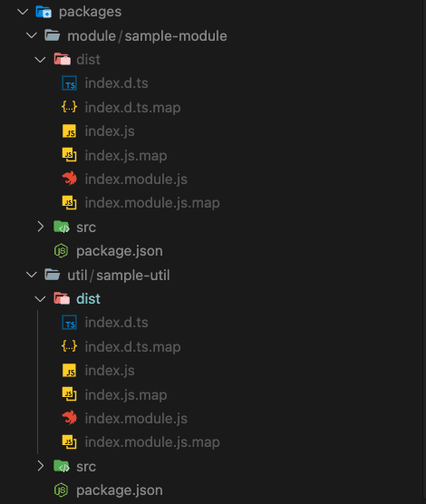Click curly-braces icon of index.d.ts.map in sample-util
Viewport: 426px width, 504px height.
(x=69, y=346)
